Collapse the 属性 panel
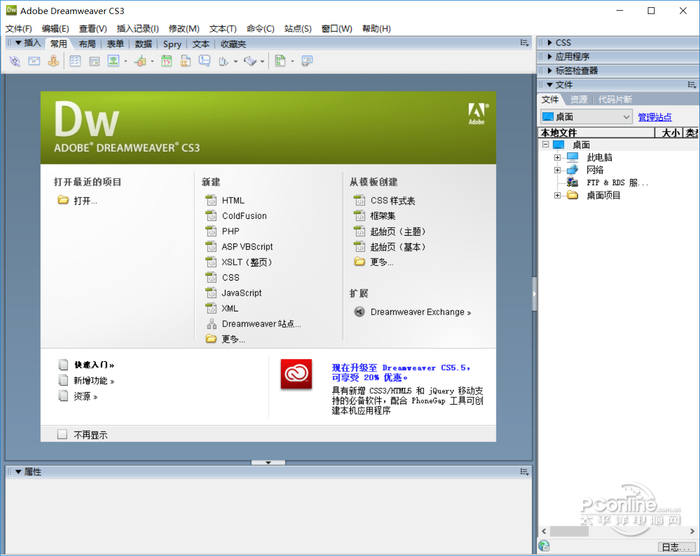700x556 pixels. point(18,472)
